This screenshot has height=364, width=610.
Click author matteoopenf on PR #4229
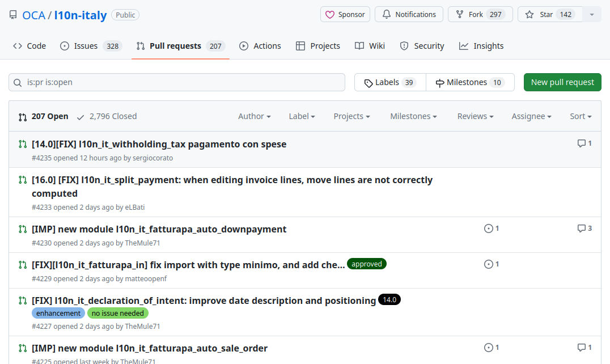146,279
